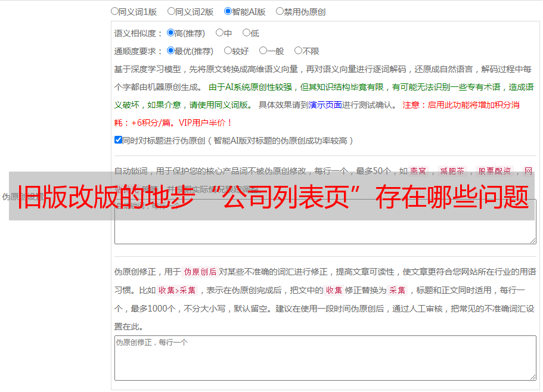
Task: Click the 燕窝 example keyword tag
Action: tap(418, 171)
